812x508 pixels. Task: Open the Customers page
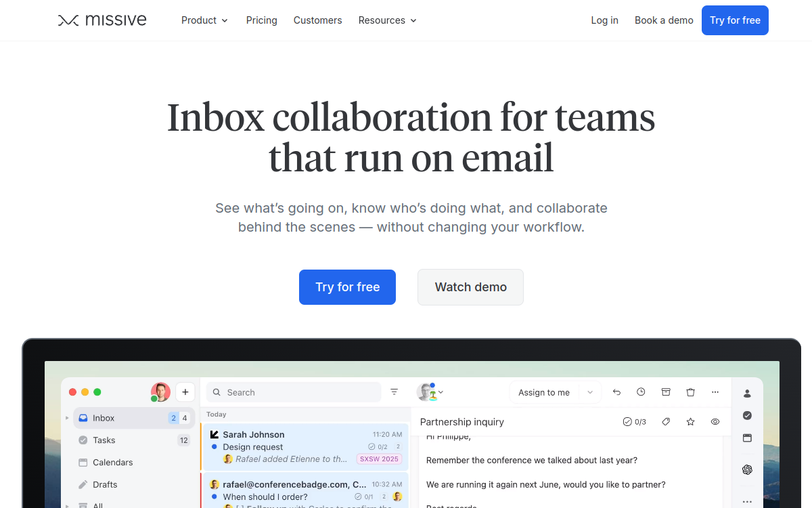pos(317,20)
